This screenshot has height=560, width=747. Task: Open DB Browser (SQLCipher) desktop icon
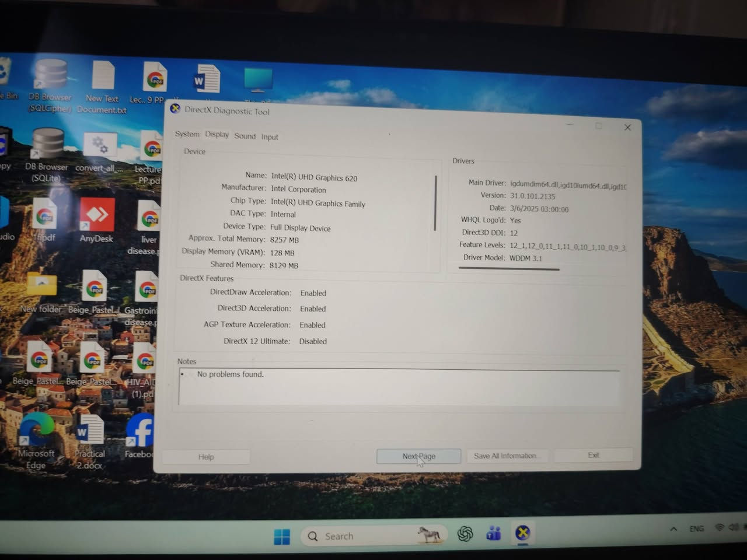pyautogui.click(x=50, y=82)
